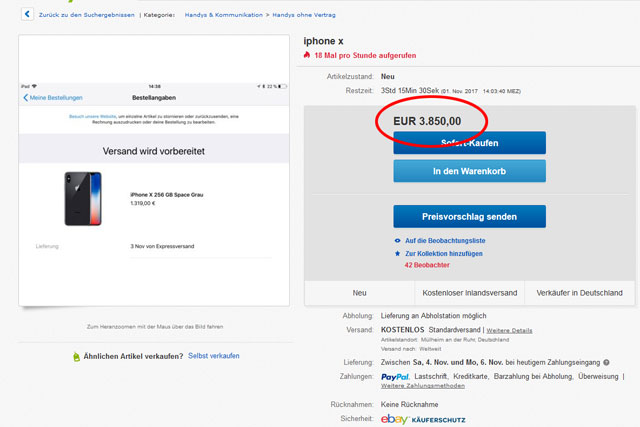Select the Kostenloser Inlandsversand tab

[x=467, y=293]
